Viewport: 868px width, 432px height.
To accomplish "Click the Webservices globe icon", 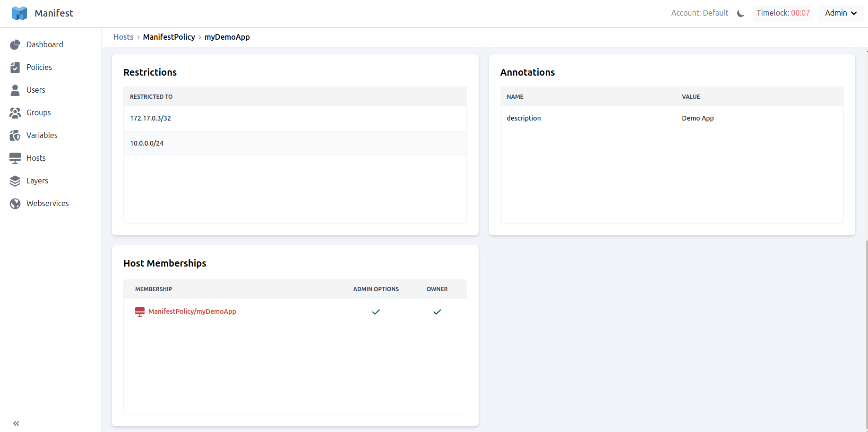I will (x=15, y=203).
